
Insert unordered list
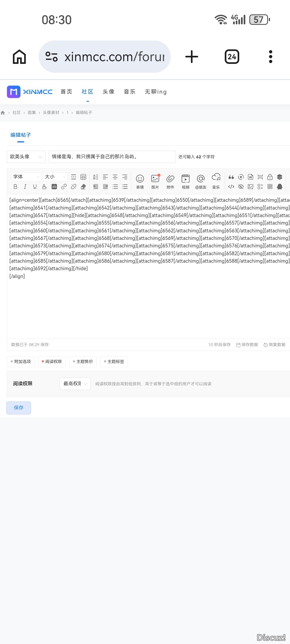coord(125,186)
